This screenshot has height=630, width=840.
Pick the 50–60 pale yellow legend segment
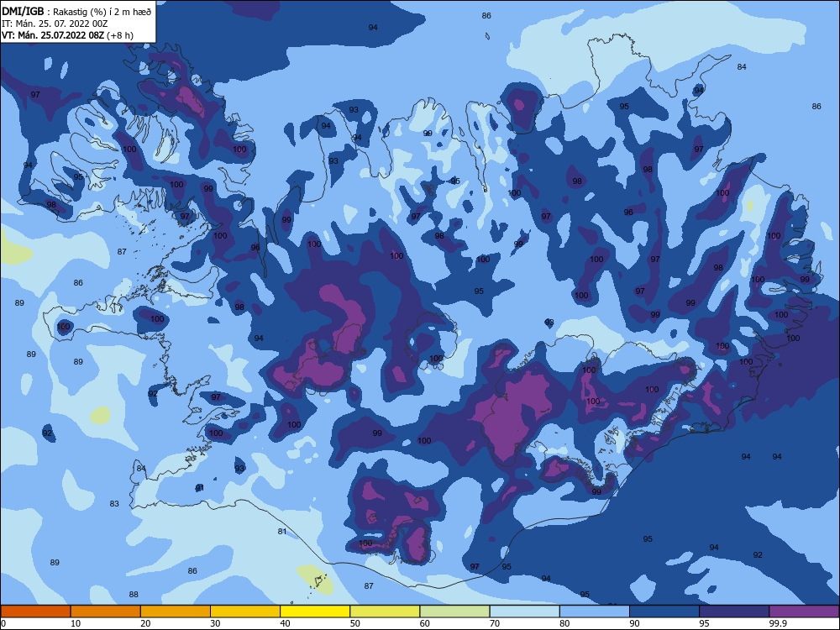385,612
